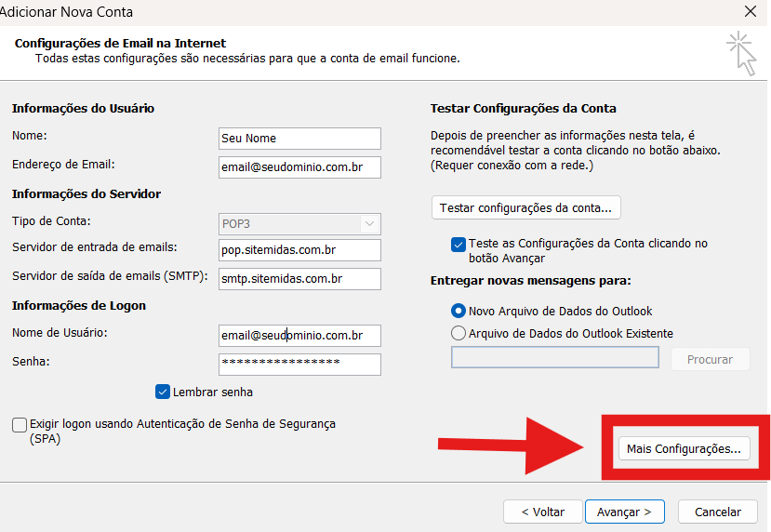Click the cursor wizard icon in header

click(x=741, y=52)
